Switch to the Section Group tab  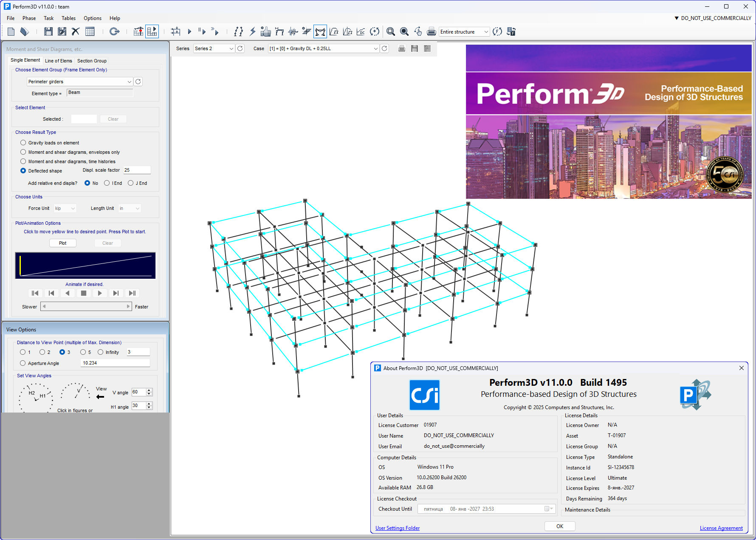tap(92, 61)
